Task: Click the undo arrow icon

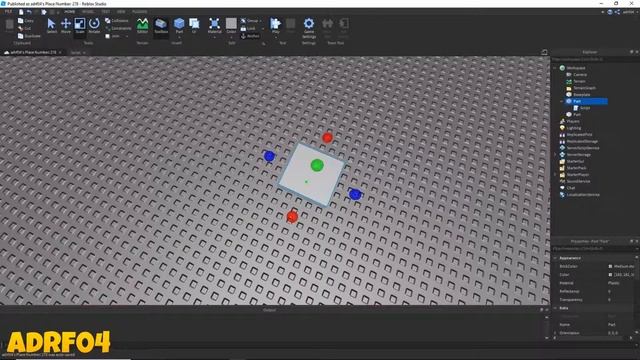Action: [x=29, y=12]
